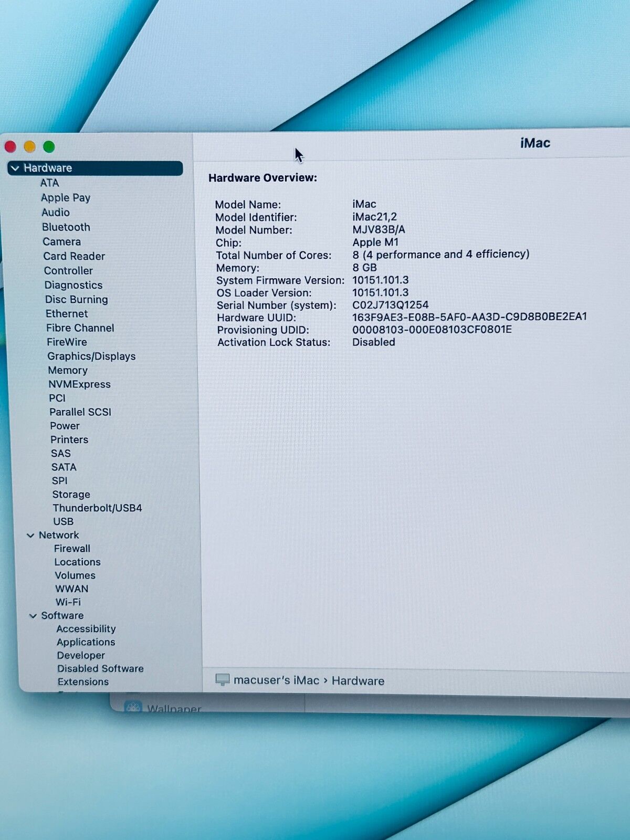The height and width of the screenshot is (840, 630).
Task: Click the Activation Lock Status Disabled value
Action: tap(373, 342)
